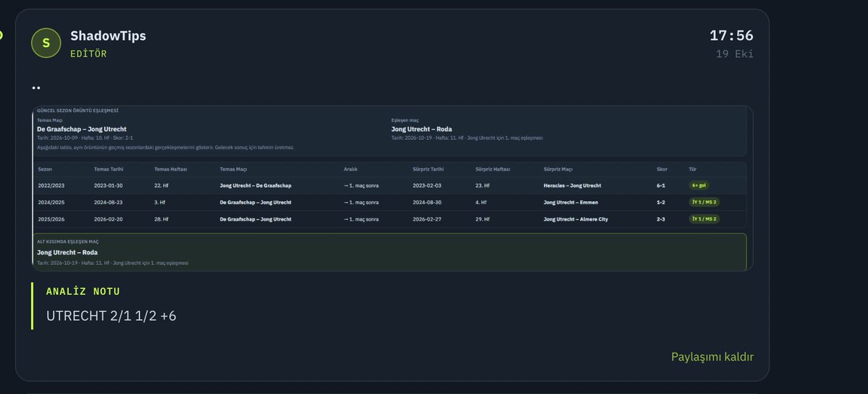The height and width of the screenshot is (394, 868).
Task: Click the İY 1 / MS 2 badge in the 2025/2026 row
Action: tap(704, 219)
